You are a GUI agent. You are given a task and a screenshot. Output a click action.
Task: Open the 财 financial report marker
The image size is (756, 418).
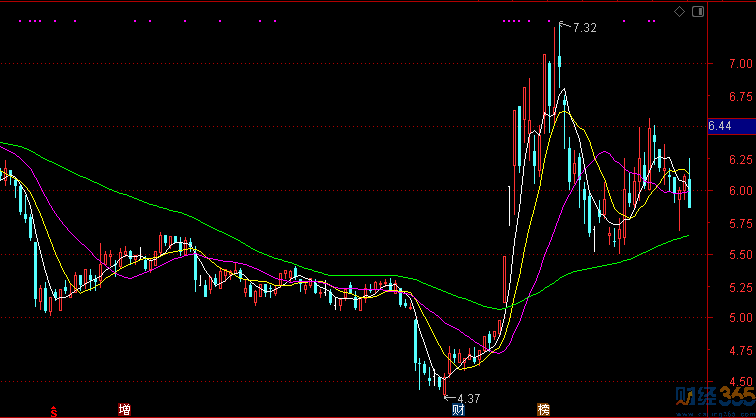(458, 410)
